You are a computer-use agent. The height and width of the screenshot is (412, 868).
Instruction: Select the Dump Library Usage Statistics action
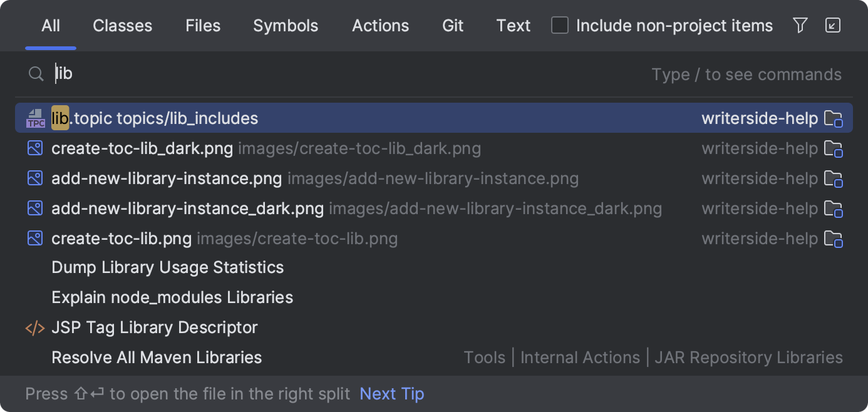point(167,267)
